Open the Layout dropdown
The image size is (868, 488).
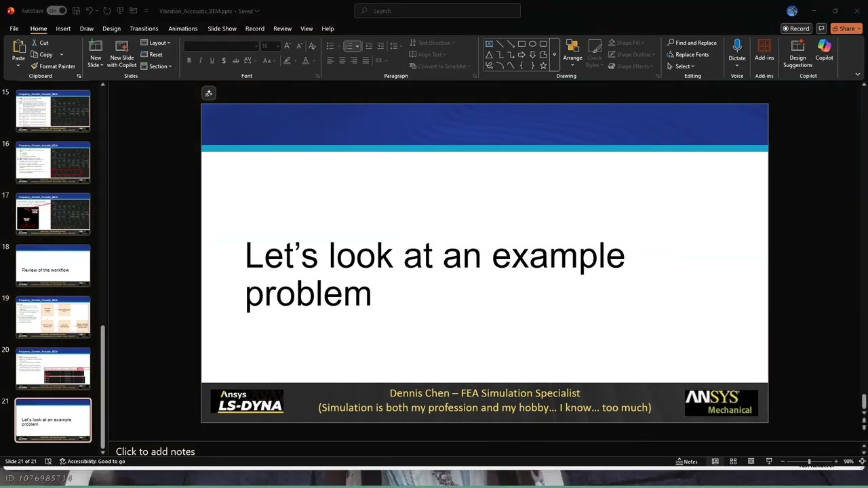(x=156, y=43)
